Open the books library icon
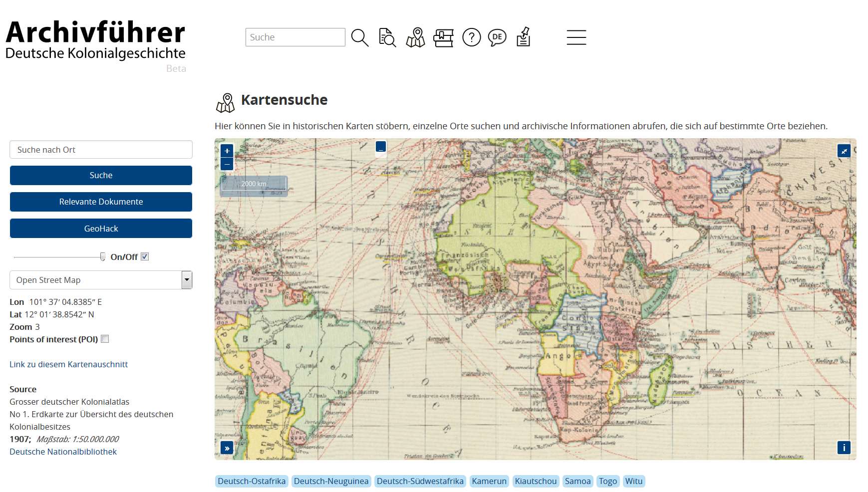The height and width of the screenshot is (492, 868). point(443,38)
